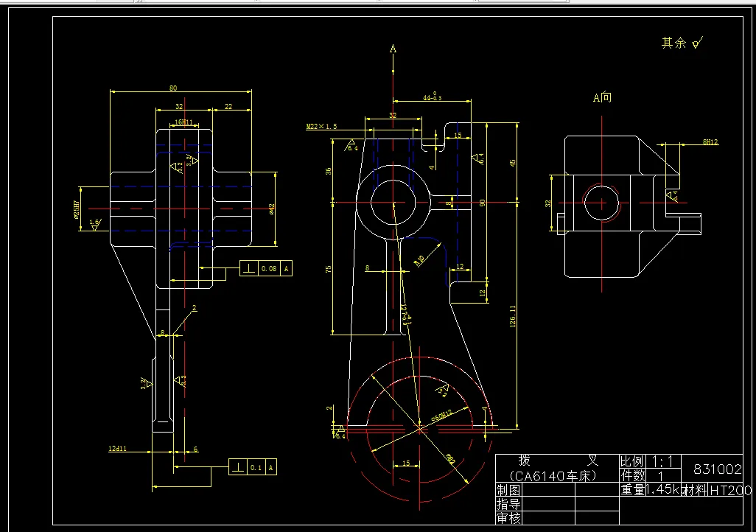
Task: Click the R10 radius dimension
Action: pos(420,260)
